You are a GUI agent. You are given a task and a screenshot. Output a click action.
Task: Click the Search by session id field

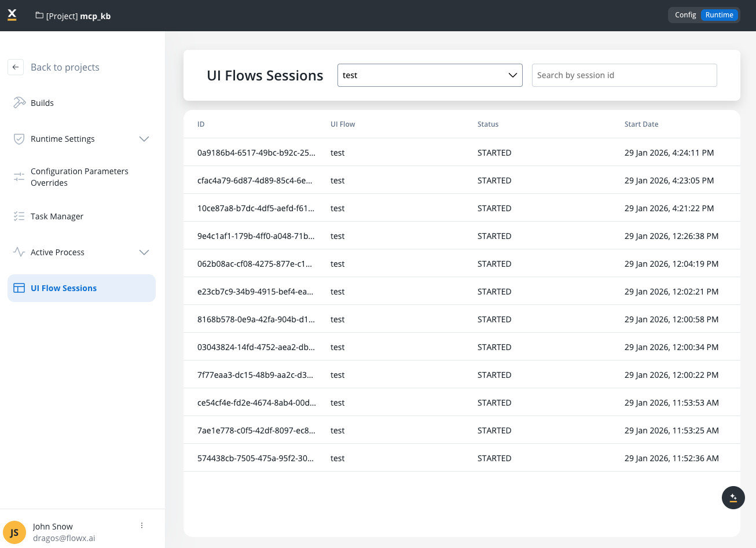click(624, 75)
